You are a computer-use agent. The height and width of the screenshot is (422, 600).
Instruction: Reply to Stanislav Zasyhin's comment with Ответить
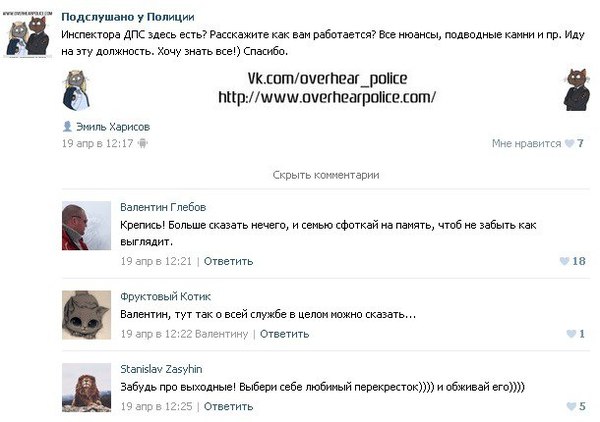228,406
